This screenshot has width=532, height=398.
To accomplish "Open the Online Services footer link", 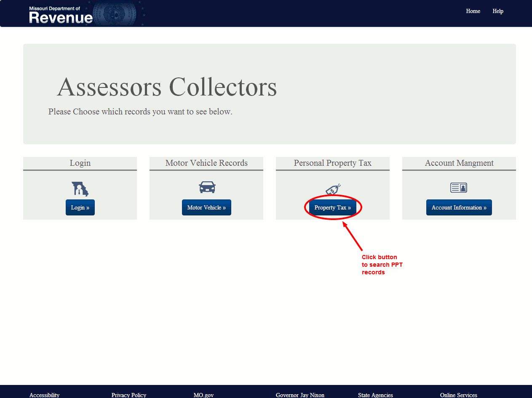I will (x=458, y=395).
